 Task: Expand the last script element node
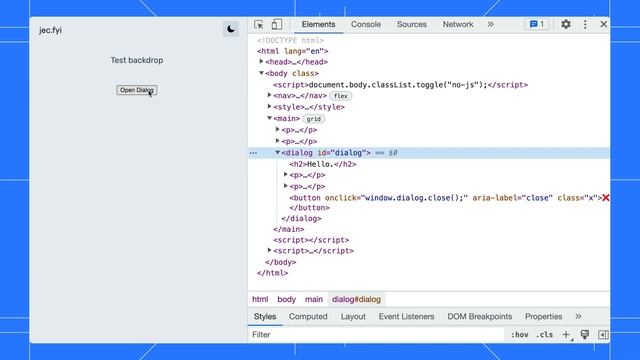(269, 250)
